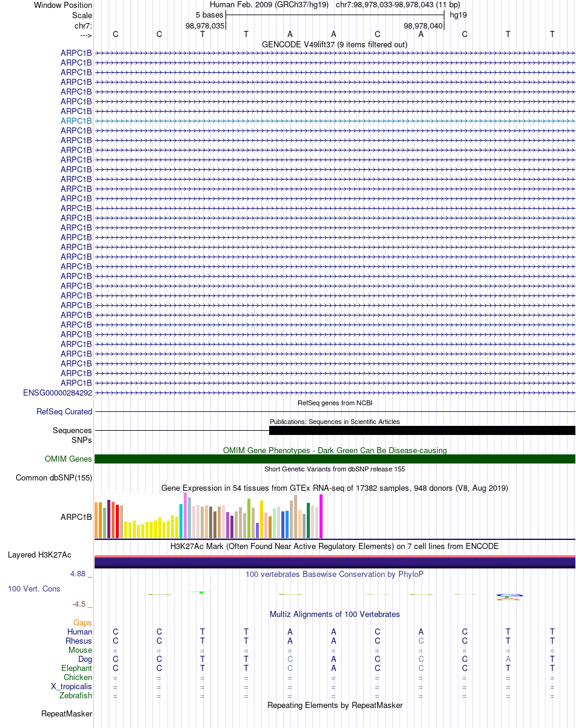This screenshot has width=576, height=728.
Task: Select the cyan bar in GTEx chart
Action: coord(181,521)
